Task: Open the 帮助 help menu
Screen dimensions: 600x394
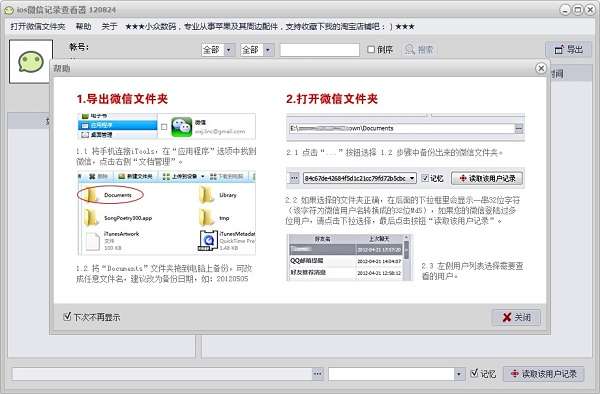Action: pyautogui.click(x=83, y=26)
